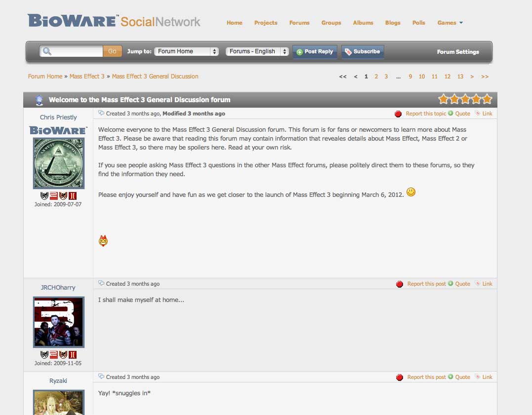The height and width of the screenshot is (415, 532).
Task: Click the orange devil emoticon
Action: click(103, 241)
